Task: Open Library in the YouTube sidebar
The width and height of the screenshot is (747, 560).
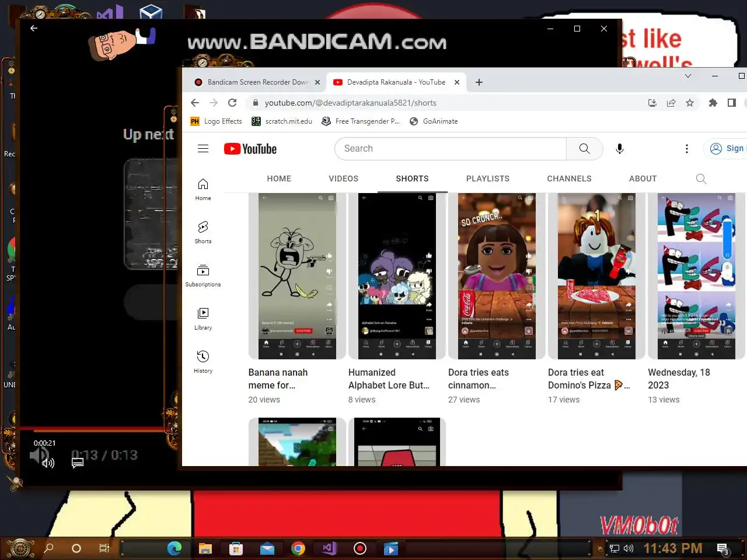Action: [x=203, y=319]
